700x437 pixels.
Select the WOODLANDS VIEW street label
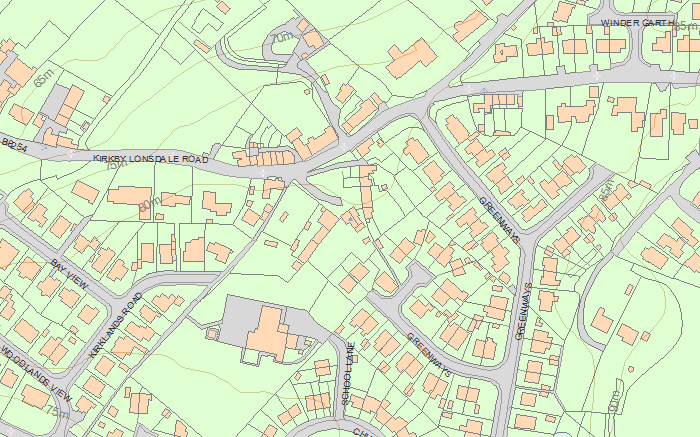36,374
